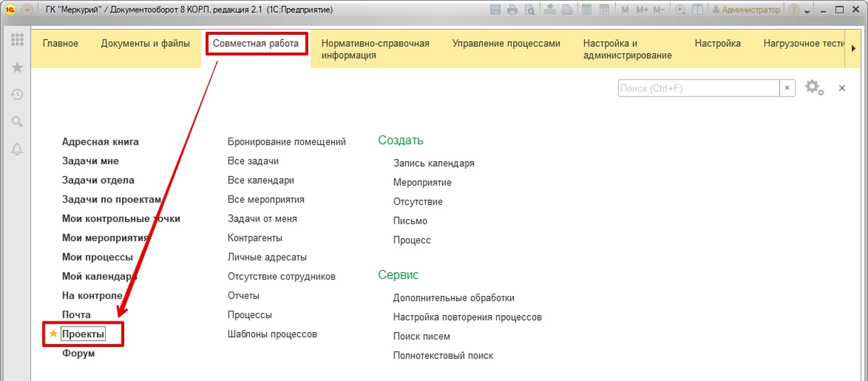This screenshot has width=868, height=381.
Task: Open the Проекты item
Action: coord(83,333)
